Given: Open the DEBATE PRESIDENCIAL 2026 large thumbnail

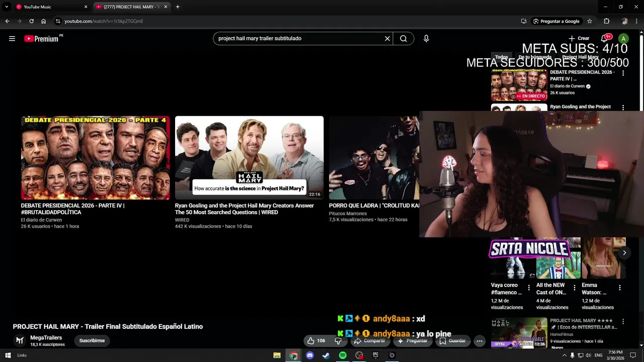Looking at the screenshot, I should pyautogui.click(x=96, y=158).
